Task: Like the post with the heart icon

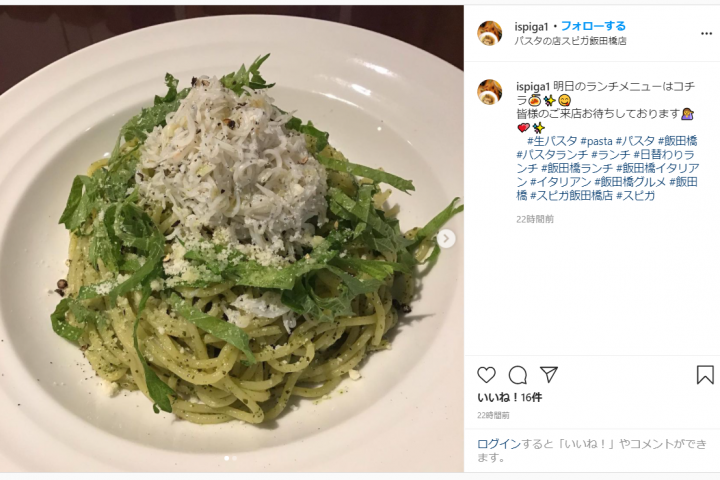Action: click(486, 375)
